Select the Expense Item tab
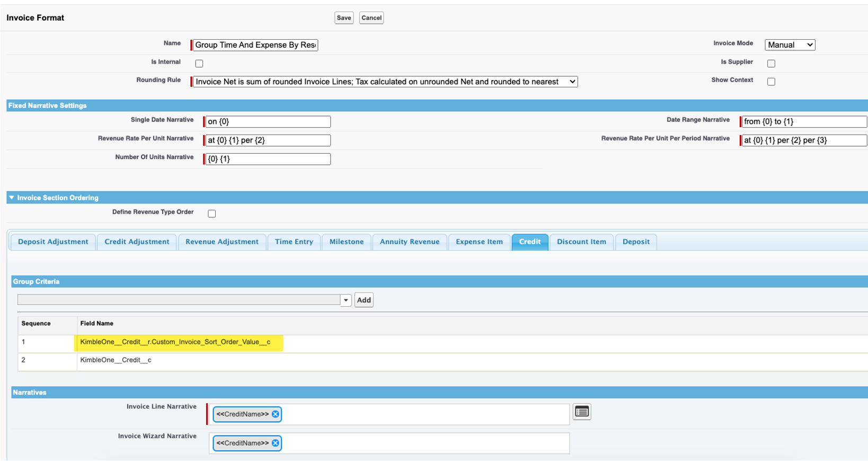This screenshot has width=868, height=461. click(479, 242)
